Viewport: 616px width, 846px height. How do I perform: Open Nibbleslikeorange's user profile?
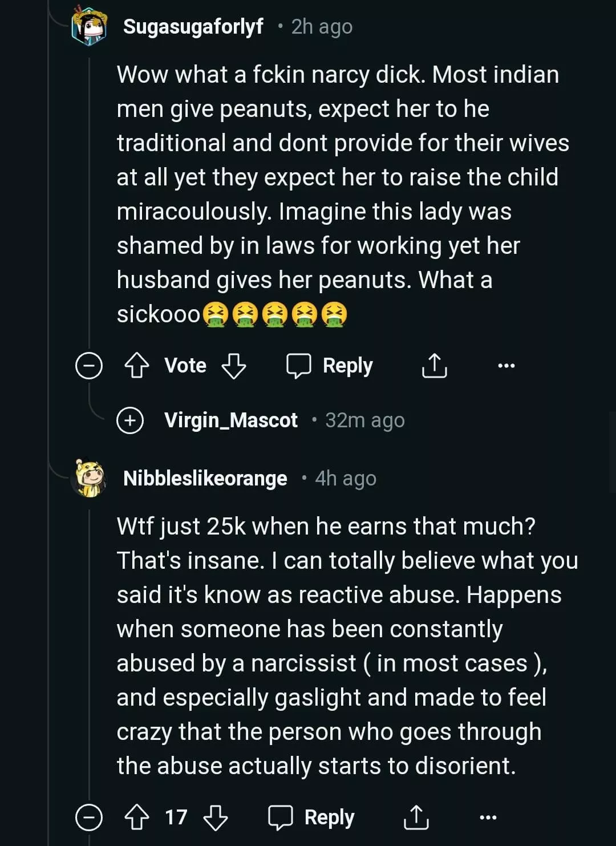(x=205, y=478)
